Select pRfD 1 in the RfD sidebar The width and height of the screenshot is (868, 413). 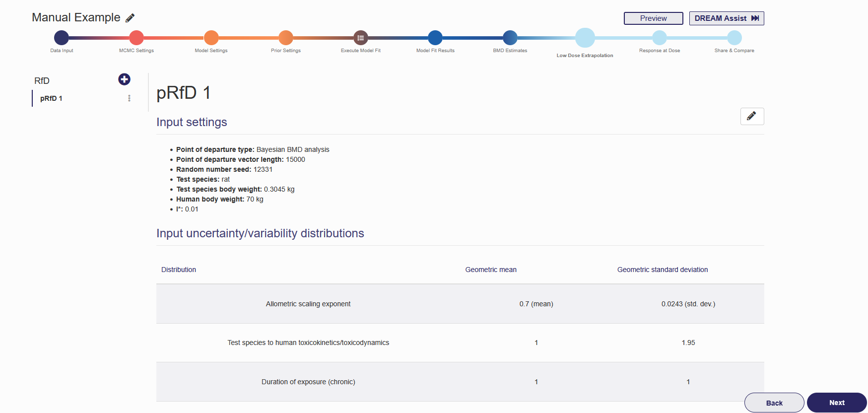pyautogui.click(x=51, y=98)
